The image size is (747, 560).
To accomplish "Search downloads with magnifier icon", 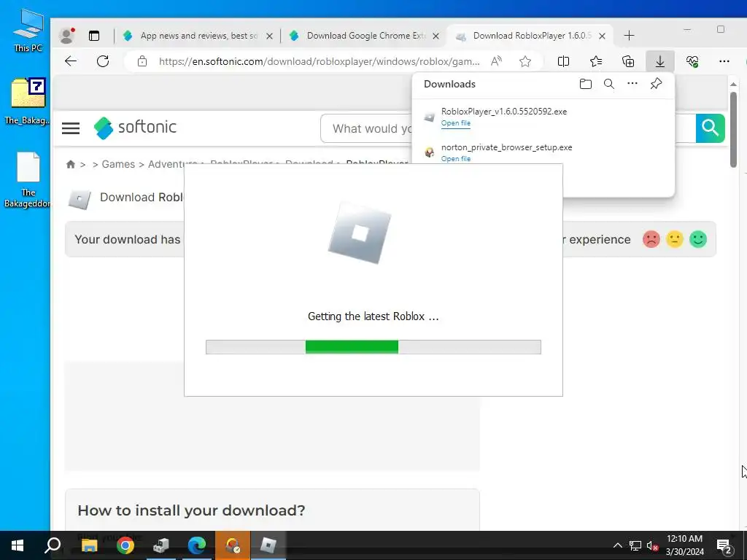I will coord(609,84).
